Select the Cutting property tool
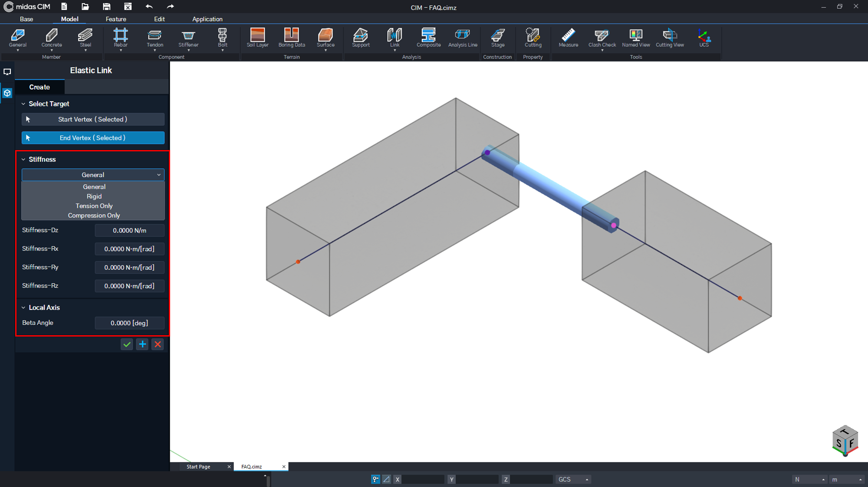This screenshot has height=487, width=868. coord(533,38)
